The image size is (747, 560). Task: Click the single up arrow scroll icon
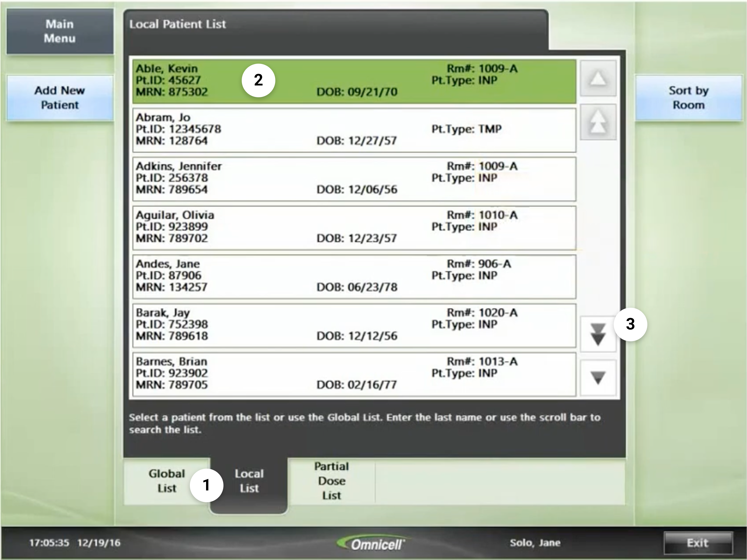[598, 79]
